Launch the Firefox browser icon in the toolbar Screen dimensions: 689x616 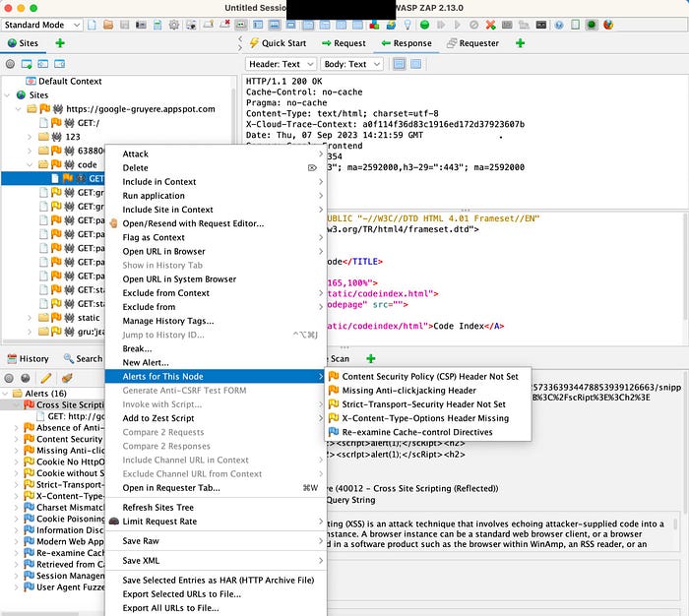pyautogui.click(x=608, y=25)
